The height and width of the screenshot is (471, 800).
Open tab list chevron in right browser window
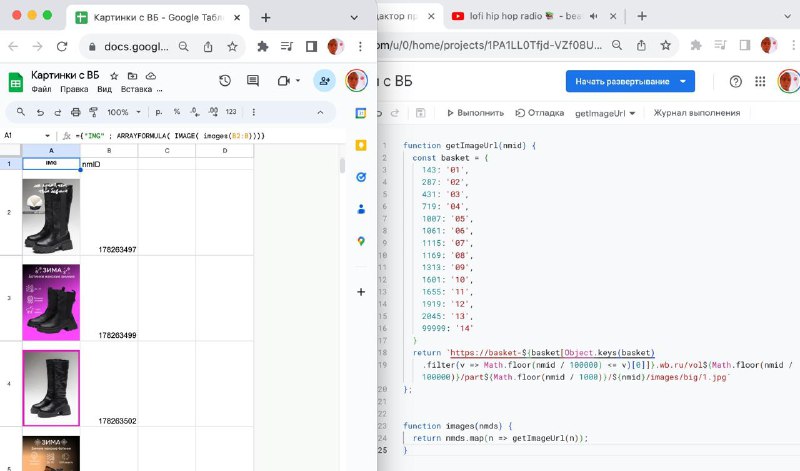787,16
